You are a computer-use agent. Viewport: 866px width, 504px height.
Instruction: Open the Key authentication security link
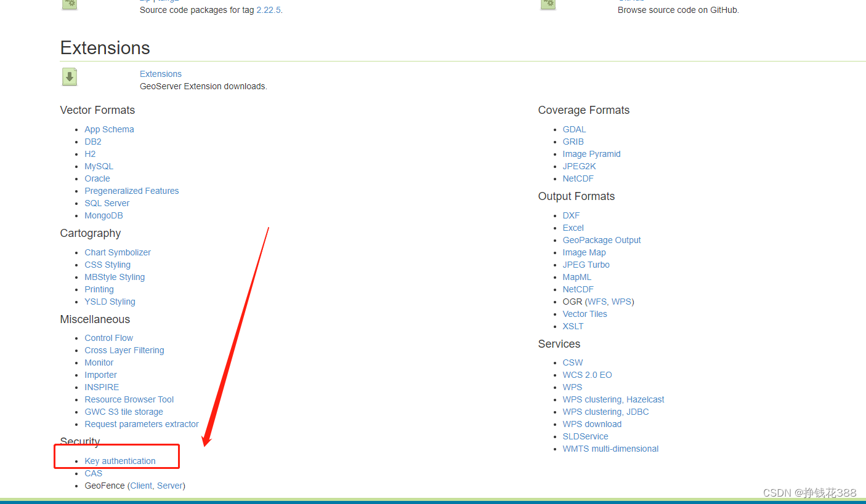[x=120, y=461]
